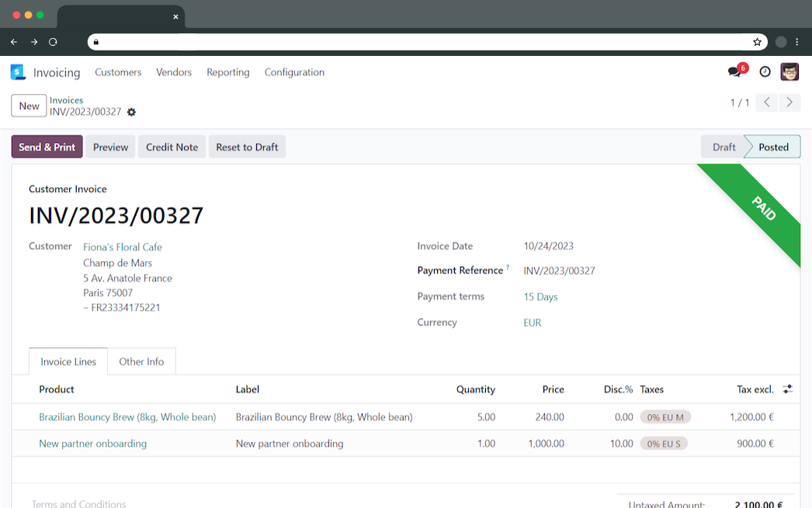Open the Vendors dropdown menu
Image resolution: width=812 pixels, height=508 pixels.
coord(174,72)
